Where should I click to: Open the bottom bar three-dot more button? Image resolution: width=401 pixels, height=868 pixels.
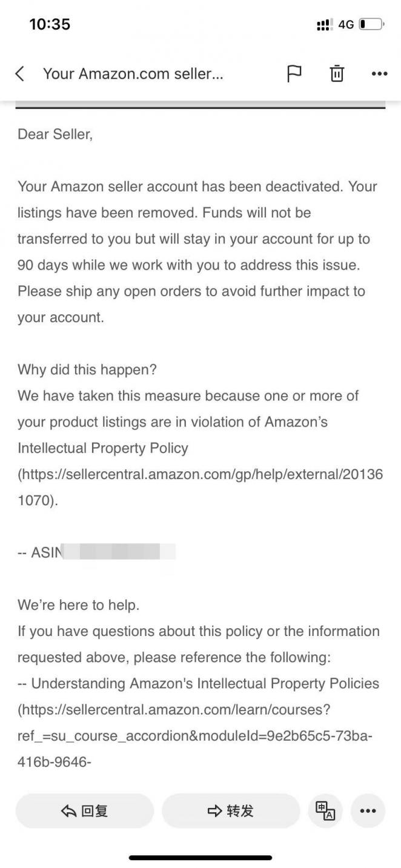pos(368,810)
